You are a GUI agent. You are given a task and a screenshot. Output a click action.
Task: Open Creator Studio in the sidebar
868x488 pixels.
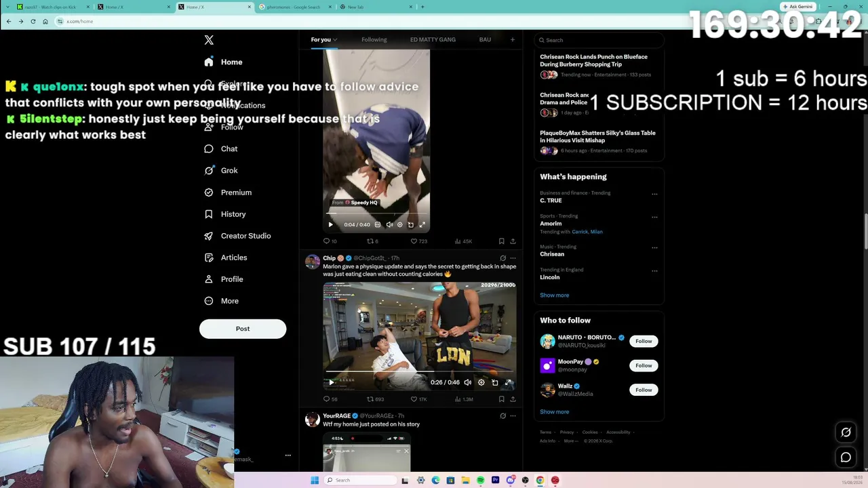(237, 236)
